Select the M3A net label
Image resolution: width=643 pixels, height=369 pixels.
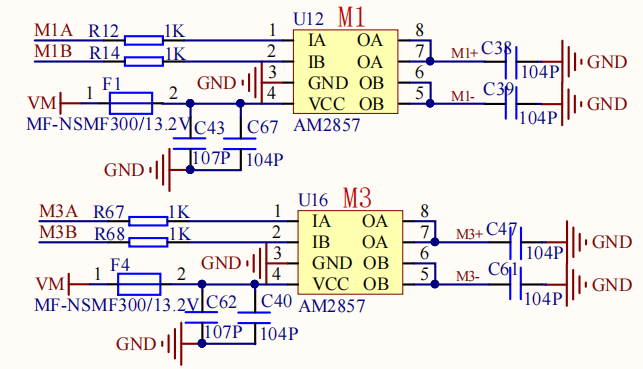click(x=58, y=211)
